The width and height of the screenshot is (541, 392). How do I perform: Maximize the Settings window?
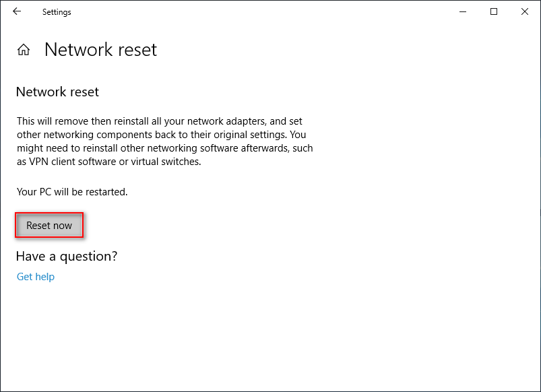coord(494,11)
